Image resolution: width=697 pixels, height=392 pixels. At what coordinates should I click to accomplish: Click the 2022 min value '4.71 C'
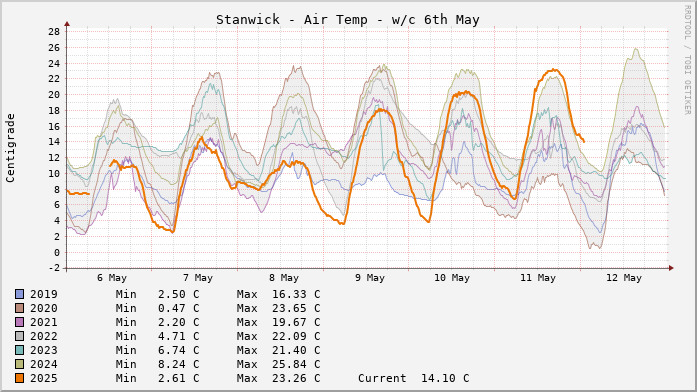coord(179,336)
